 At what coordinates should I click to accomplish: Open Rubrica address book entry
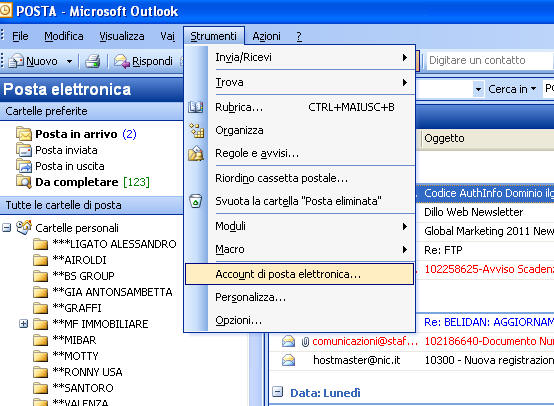[300, 107]
